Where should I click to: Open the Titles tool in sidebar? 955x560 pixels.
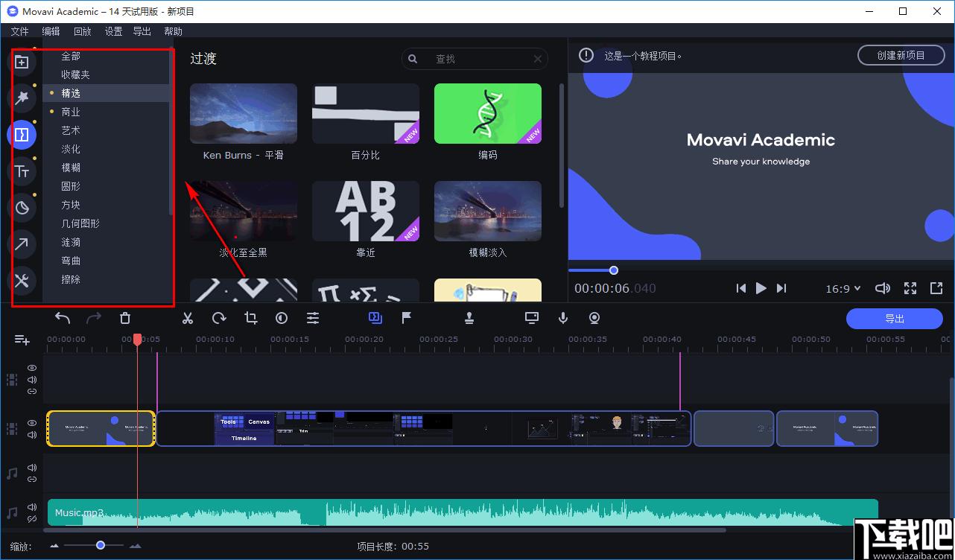coord(22,171)
